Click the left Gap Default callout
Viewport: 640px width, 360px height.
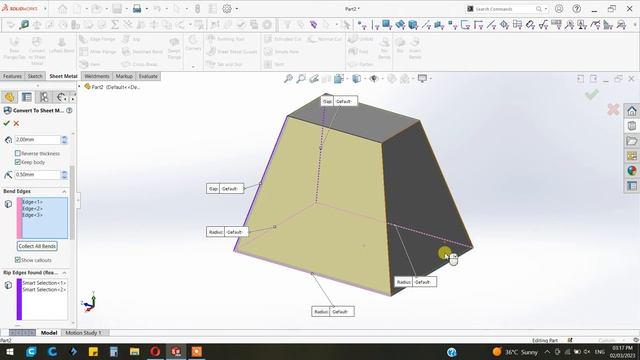coord(225,189)
